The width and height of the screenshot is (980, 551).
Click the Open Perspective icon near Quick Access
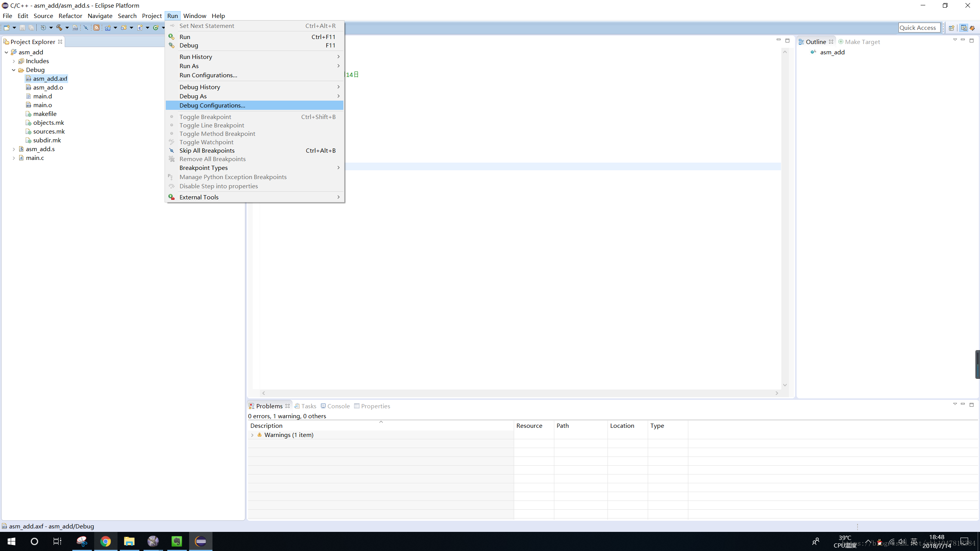click(951, 28)
